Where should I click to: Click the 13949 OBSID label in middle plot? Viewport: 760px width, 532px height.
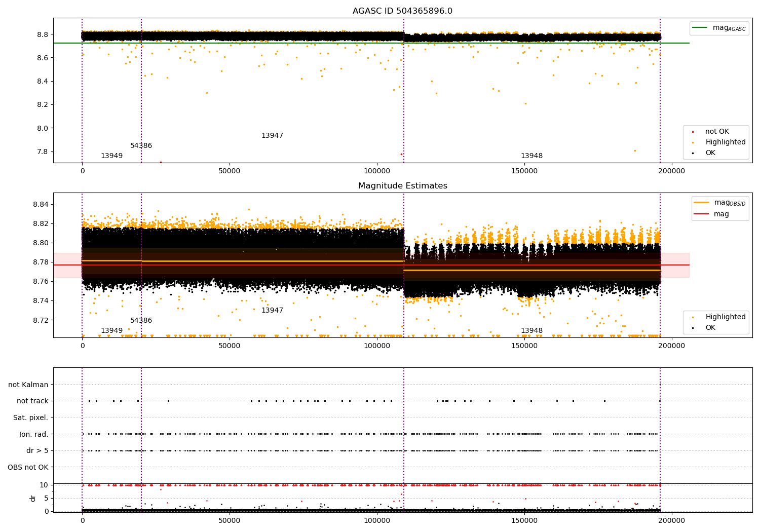(x=111, y=331)
